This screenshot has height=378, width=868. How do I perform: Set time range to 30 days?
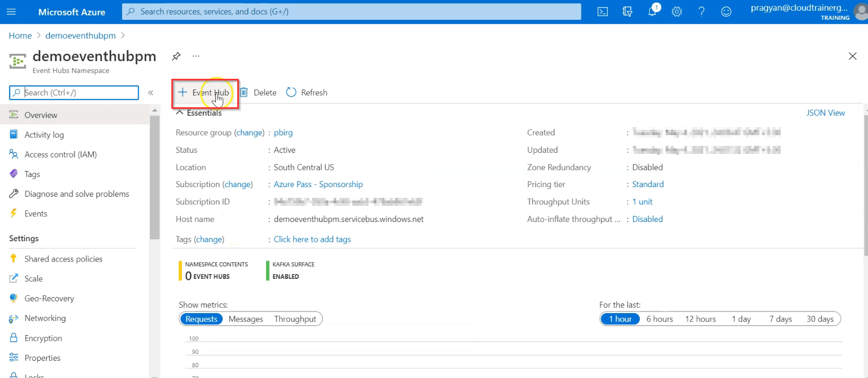(x=820, y=319)
